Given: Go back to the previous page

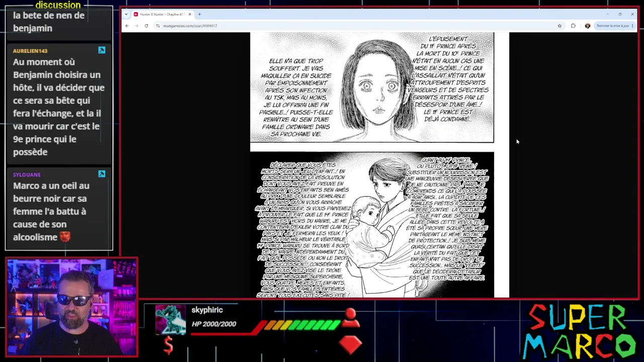Looking at the screenshot, I should click(127, 26).
